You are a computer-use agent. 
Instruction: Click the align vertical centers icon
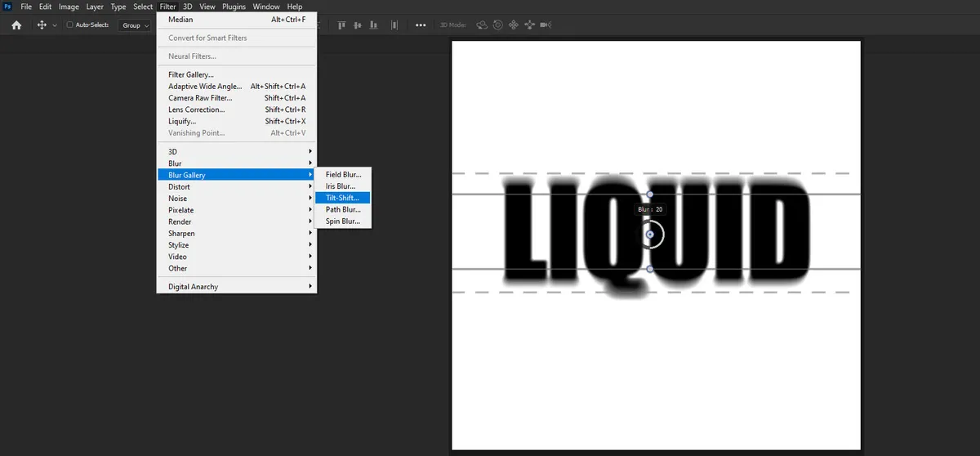(x=358, y=25)
